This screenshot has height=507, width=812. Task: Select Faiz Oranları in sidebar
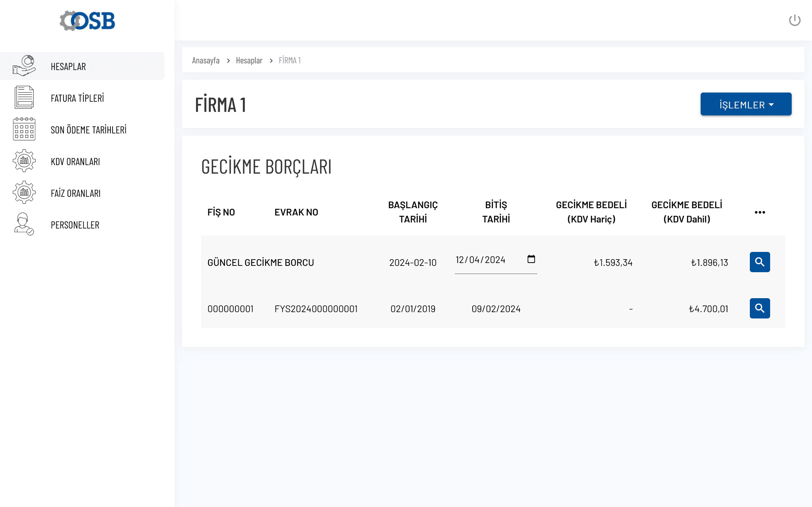pos(75,194)
